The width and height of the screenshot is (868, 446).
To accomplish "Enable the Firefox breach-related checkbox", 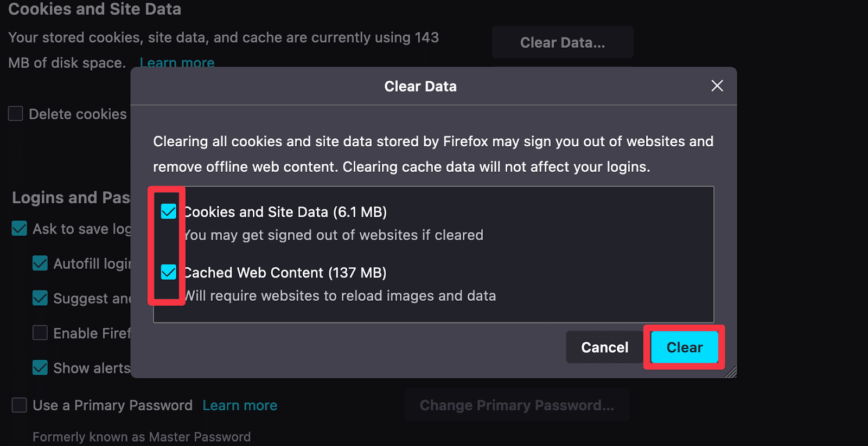I will (x=40, y=333).
